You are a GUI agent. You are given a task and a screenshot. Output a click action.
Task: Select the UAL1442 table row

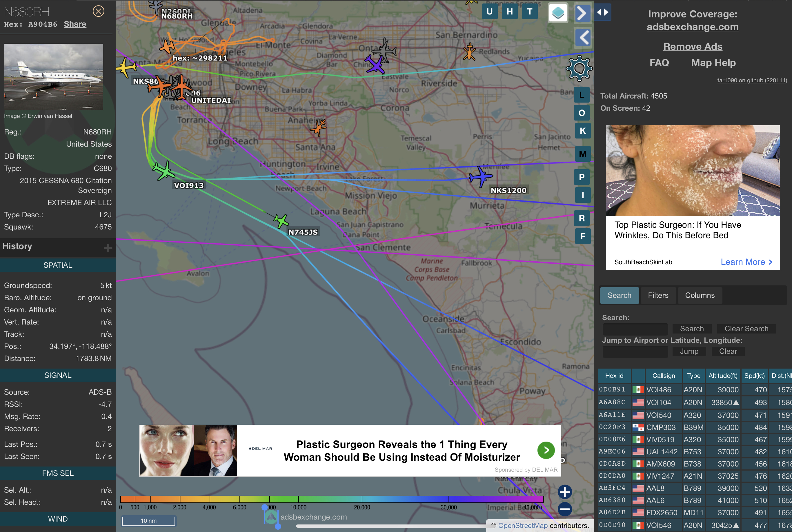(695, 451)
